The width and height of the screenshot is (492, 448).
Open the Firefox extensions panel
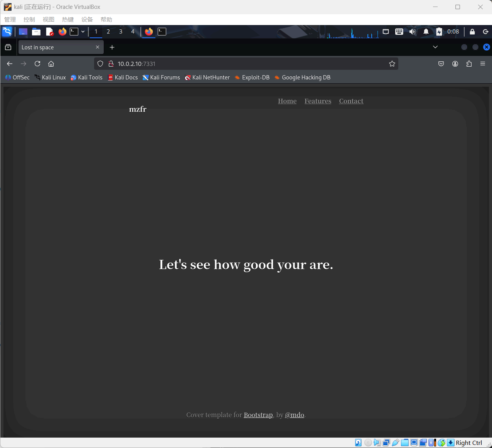(x=469, y=64)
